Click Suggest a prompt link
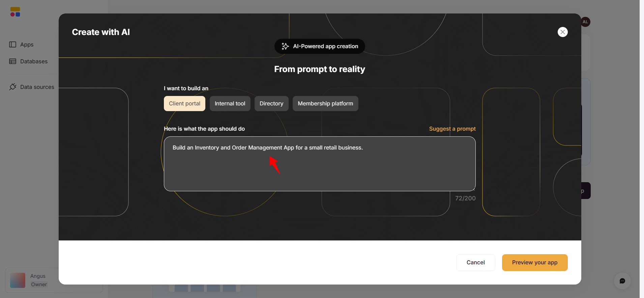This screenshot has height=298, width=644. 452,129
